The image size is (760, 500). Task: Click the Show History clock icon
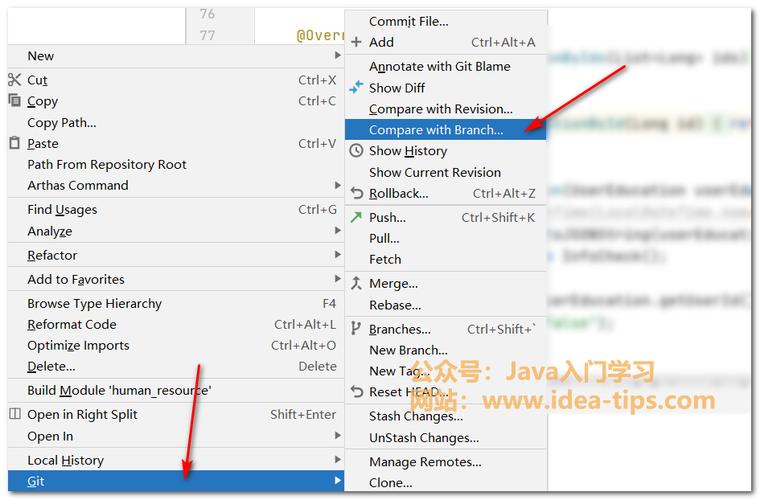coord(356,151)
